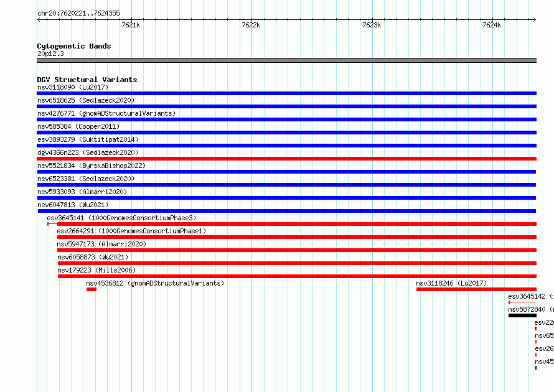
Task: Click the nsv4276771 blue variant bar
Action: click(286, 119)
